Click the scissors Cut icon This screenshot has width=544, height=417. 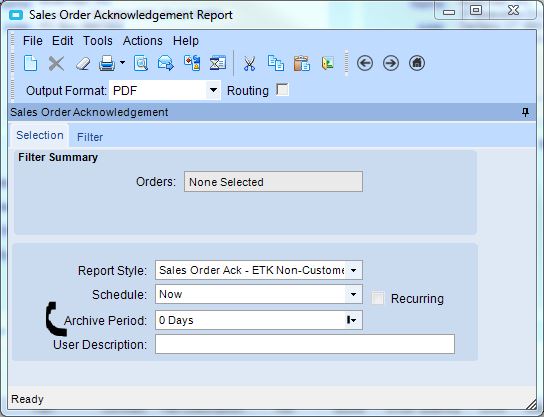pos(249,64)
